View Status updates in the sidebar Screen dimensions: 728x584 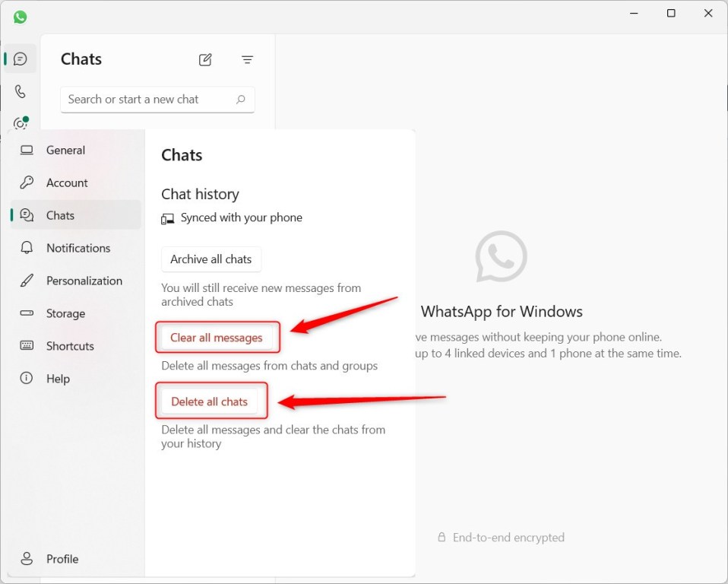tap(20, 122)
